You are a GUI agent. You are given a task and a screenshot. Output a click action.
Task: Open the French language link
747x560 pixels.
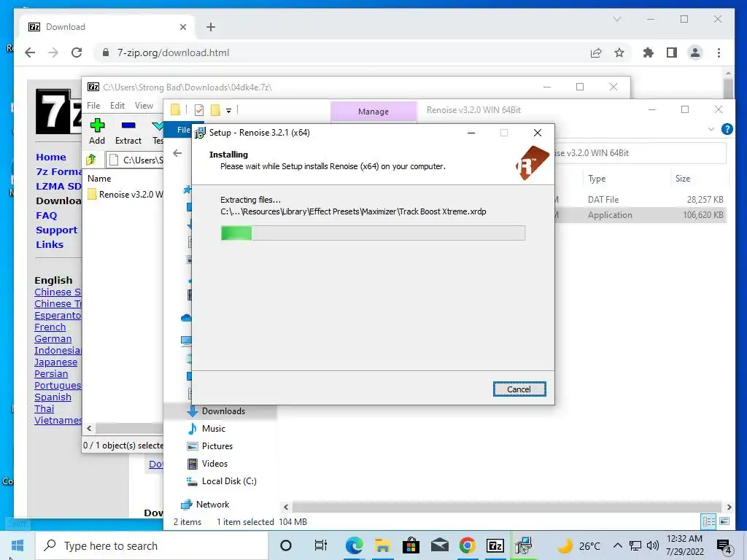point(50,327)
